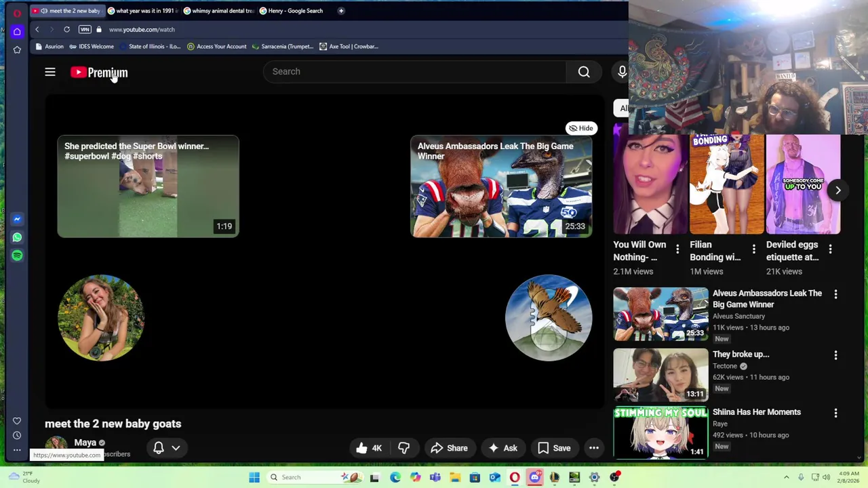Play sidebar video 'They broke up...'

661,375
